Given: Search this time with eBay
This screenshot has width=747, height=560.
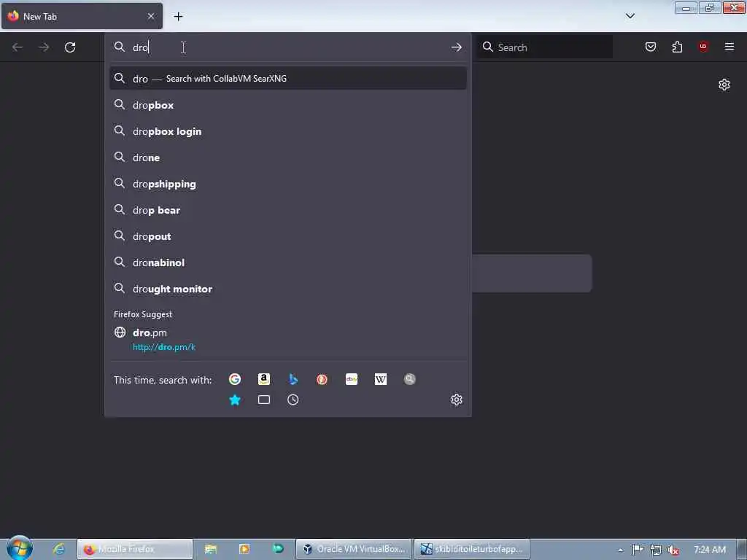Looking at the screenshot, I should [x=352, y=379].
